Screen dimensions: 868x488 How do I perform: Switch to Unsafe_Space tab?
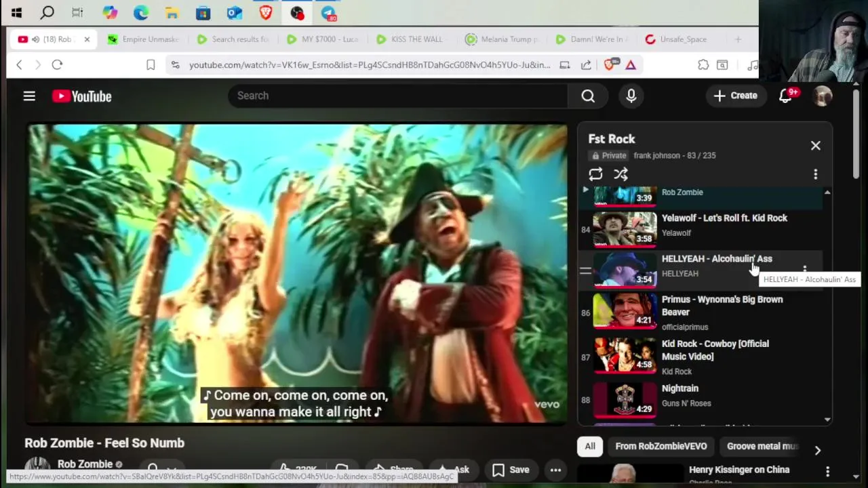tap(680, 39)
